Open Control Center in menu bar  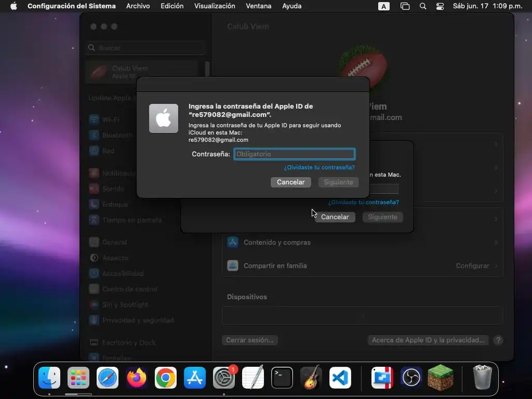click(x=440, y=6)
